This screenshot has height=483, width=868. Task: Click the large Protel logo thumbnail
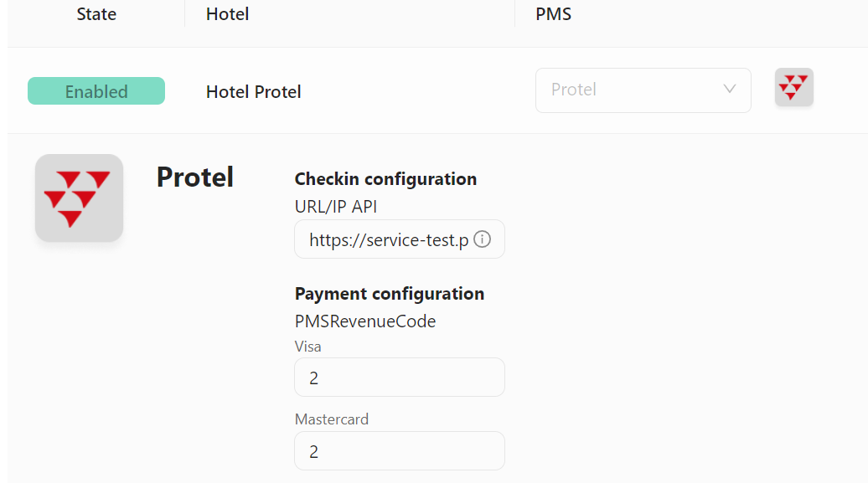tap(79, 198)
